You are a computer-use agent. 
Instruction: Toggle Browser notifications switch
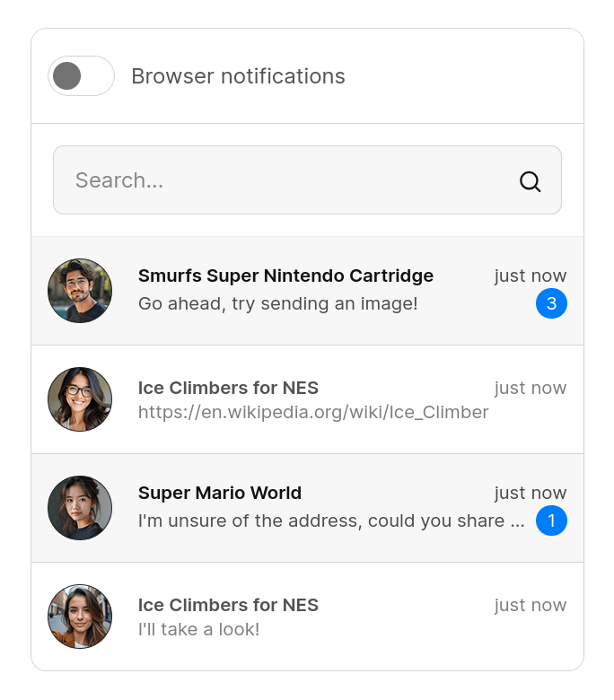coord(81,76)
